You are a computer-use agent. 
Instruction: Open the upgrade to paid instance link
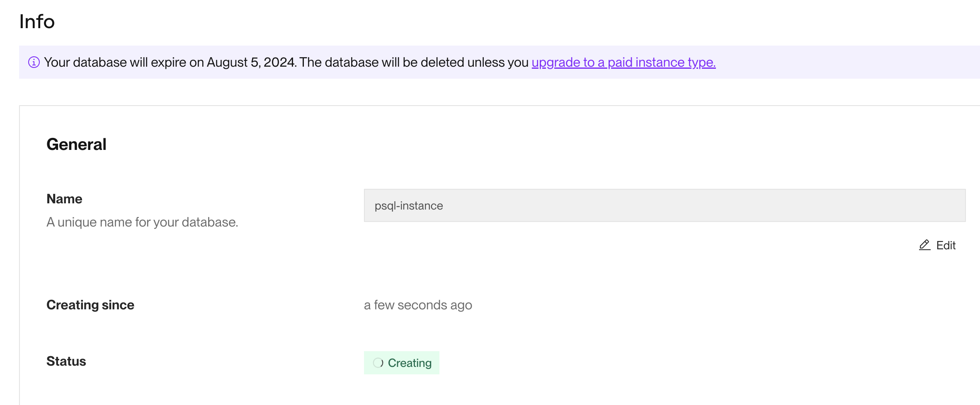(623, 62)
